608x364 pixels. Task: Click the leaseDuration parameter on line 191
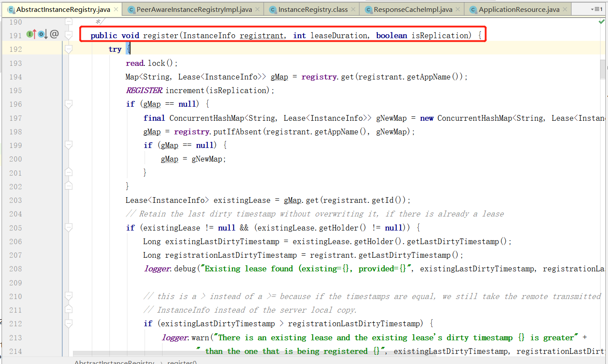coord(339,36)
